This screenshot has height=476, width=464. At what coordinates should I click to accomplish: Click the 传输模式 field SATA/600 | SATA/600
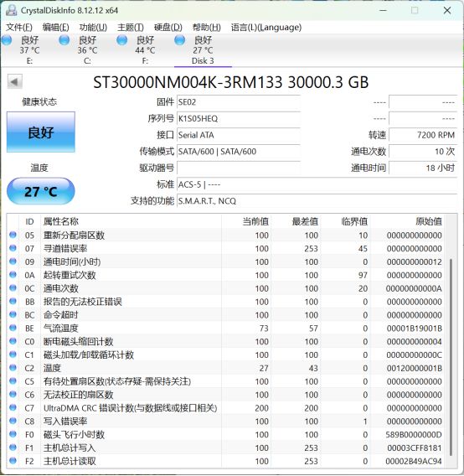[x=239, y=151]
